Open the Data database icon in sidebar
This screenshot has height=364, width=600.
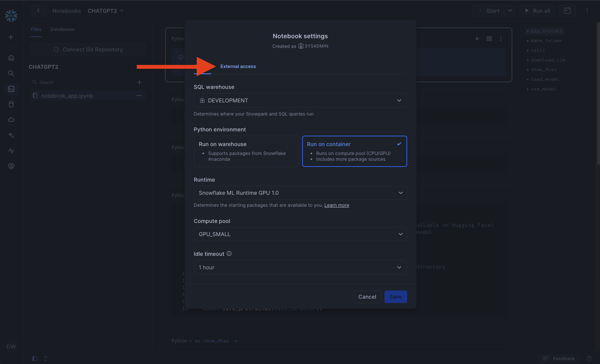[x=11, y=104]
